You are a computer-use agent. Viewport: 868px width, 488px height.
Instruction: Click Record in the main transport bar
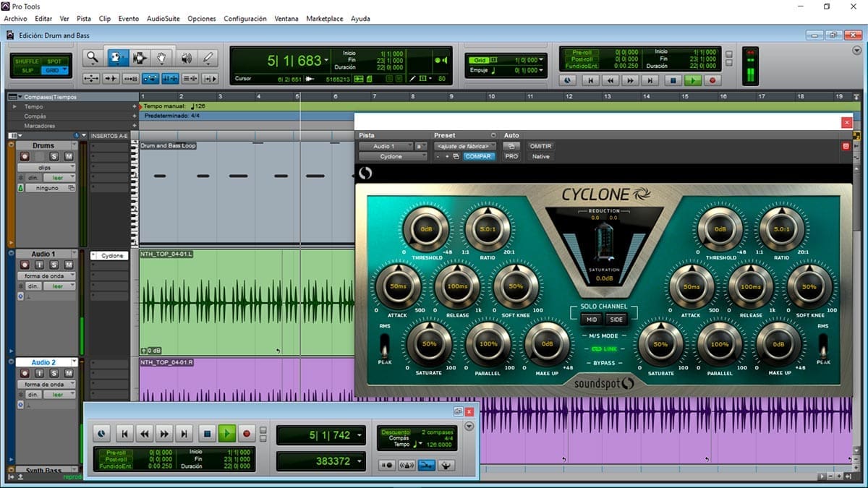[712, 81]
